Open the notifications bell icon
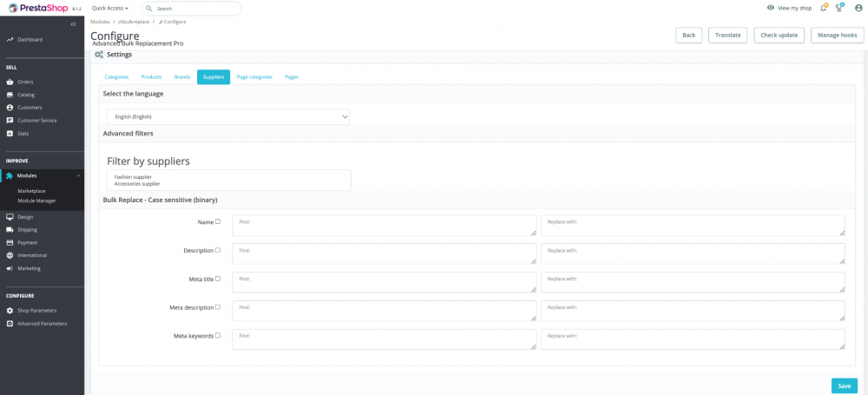This screenshot has height=395, width=868. 823,8
